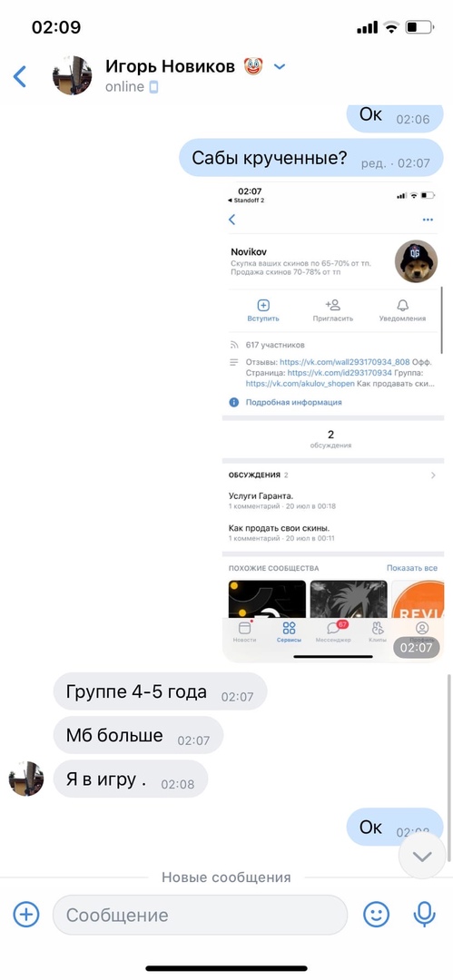Tap the 'Сабы крученные?' message bubble
The width and height of the screenshot is (453, 980).
[311, 158]
